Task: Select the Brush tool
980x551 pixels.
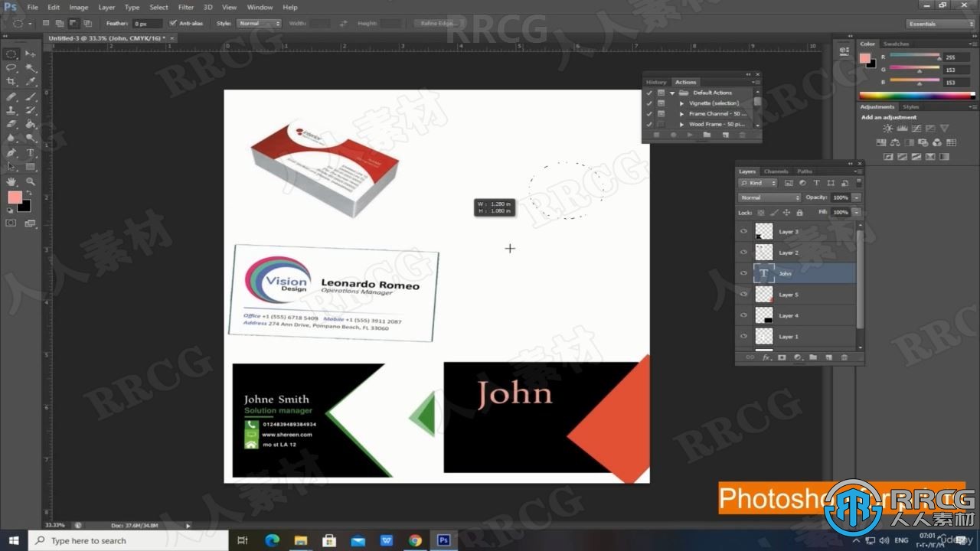Action: click(31, 96)
